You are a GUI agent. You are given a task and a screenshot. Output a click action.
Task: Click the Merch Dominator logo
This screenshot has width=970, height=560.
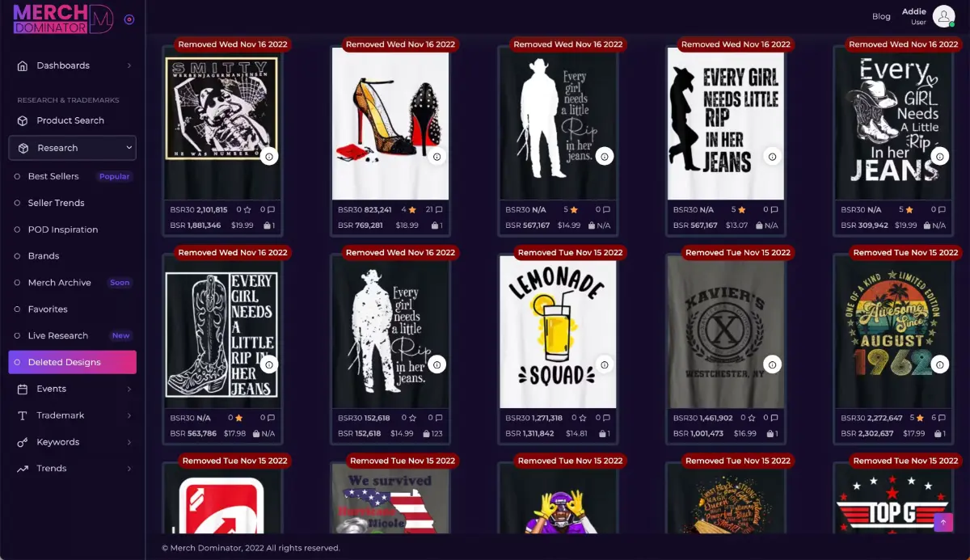click(x=63, y=19)
